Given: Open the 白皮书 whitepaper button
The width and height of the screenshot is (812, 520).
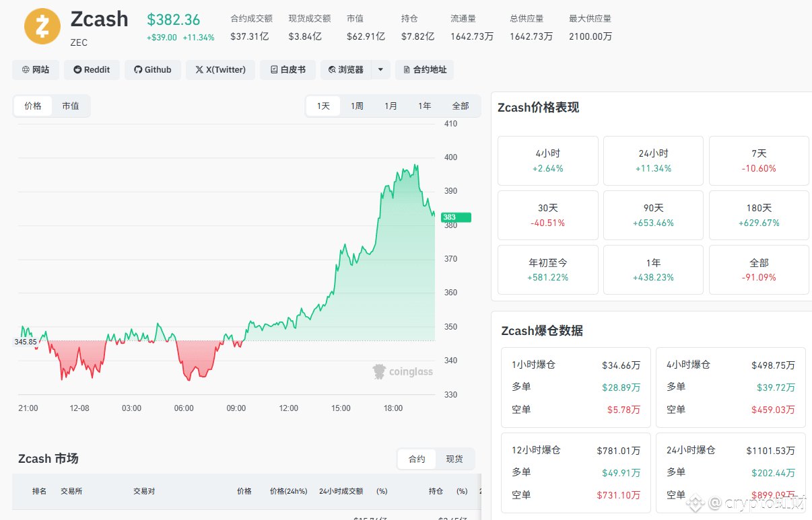Looking at the screenshot, I should pyautogui.click(x=287, y=70).
